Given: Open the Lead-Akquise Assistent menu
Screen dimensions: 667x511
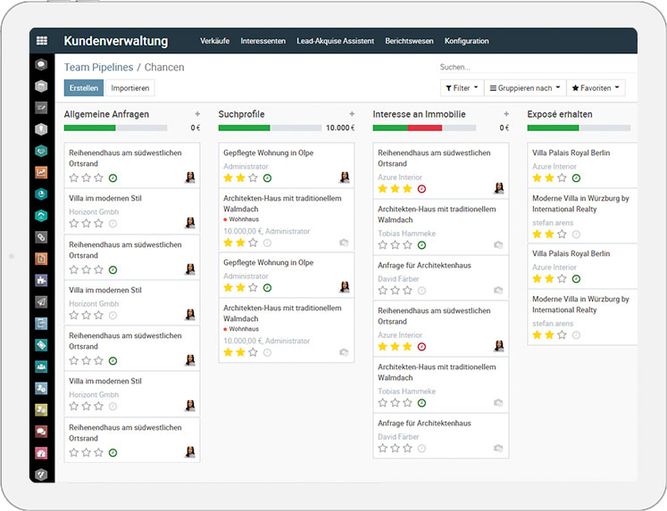Looking at the screenshot, I should click(335, 41).
